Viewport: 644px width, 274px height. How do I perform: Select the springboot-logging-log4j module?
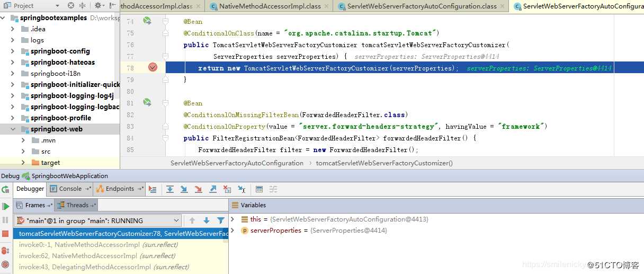click(72, 95)
